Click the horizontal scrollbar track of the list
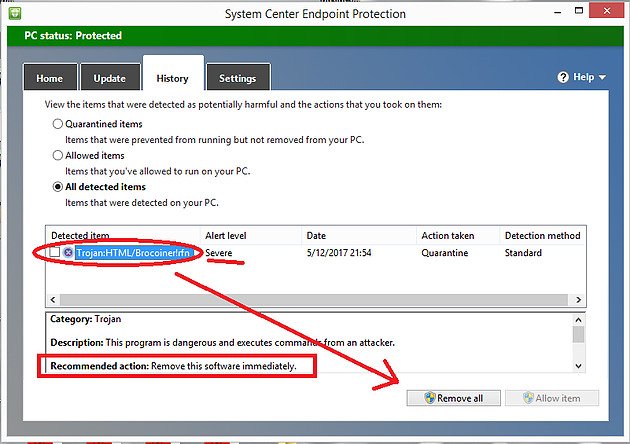Viewport: 630px width, 444px height. pos(314,300)
